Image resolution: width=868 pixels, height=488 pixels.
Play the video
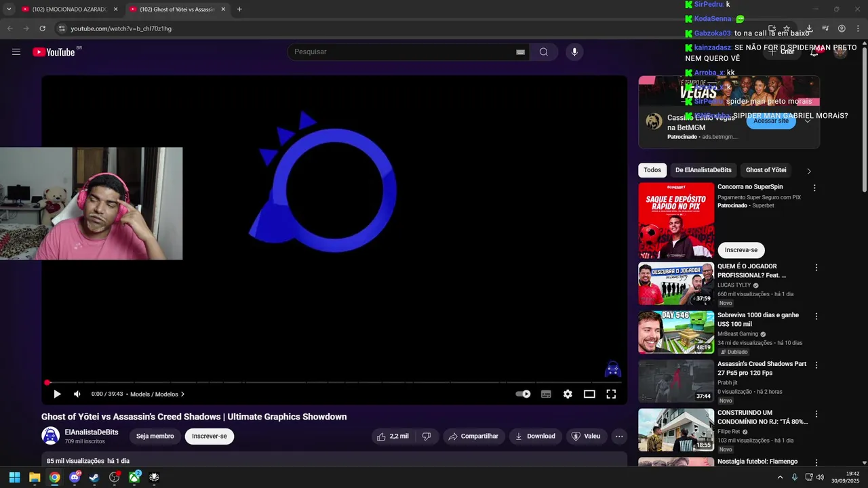coord(57,394)
